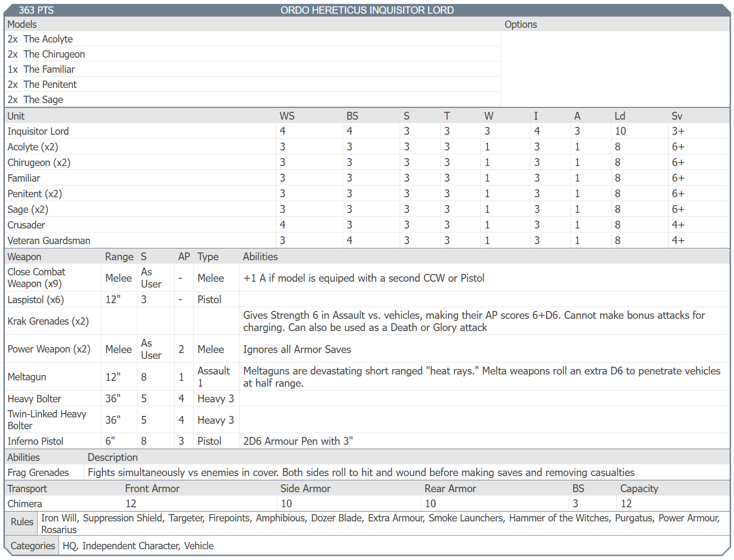Click the 'Options' section header
Screen dimensions: 734x560
[x=521, y=24]
